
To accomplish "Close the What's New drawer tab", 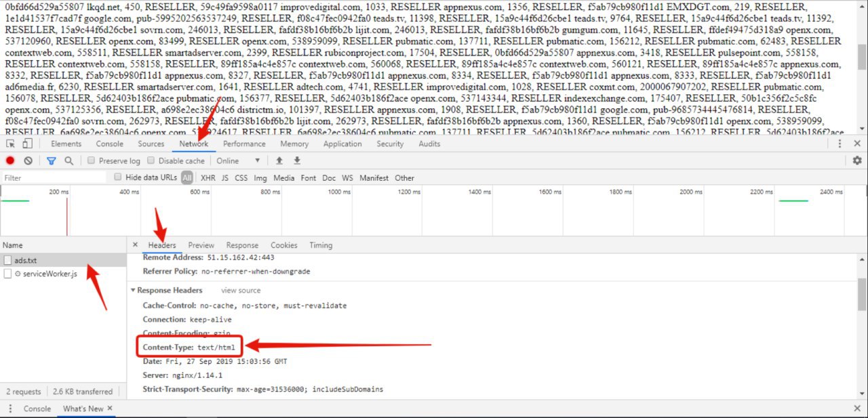I will click(110, 409).
